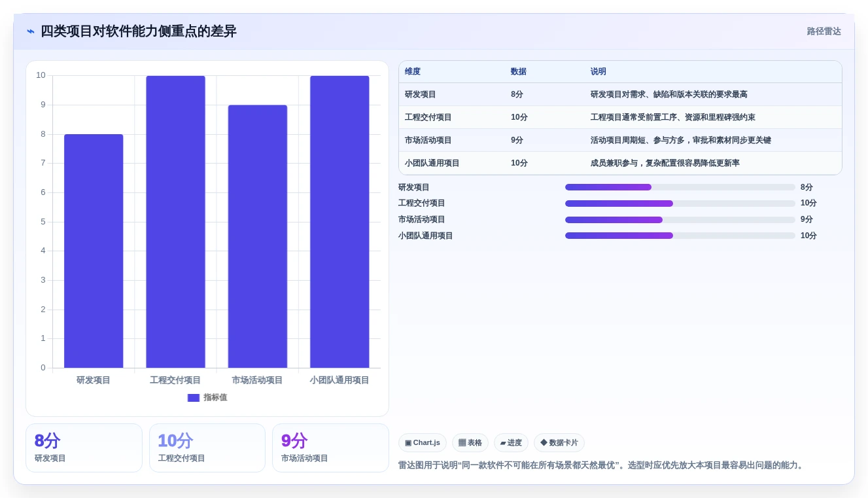868x498 pixels.
Task: Open the 8分 研发项目 stat card
Action: [84, 448]
